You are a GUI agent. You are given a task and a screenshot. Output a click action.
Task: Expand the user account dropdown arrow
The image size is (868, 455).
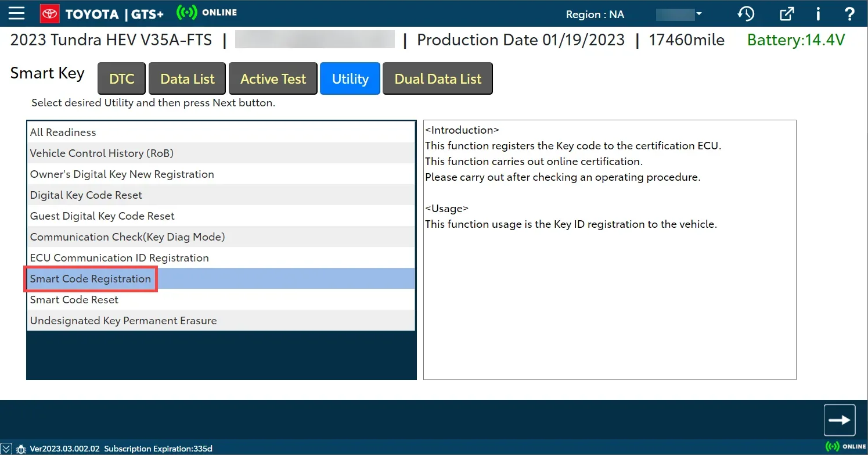point(699,14)
